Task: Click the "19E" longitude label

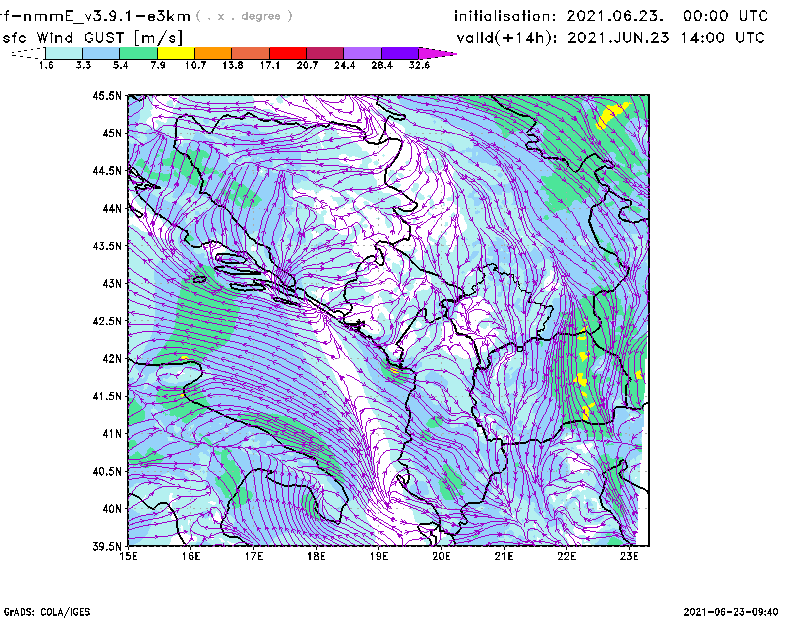Action: [379, 556]
